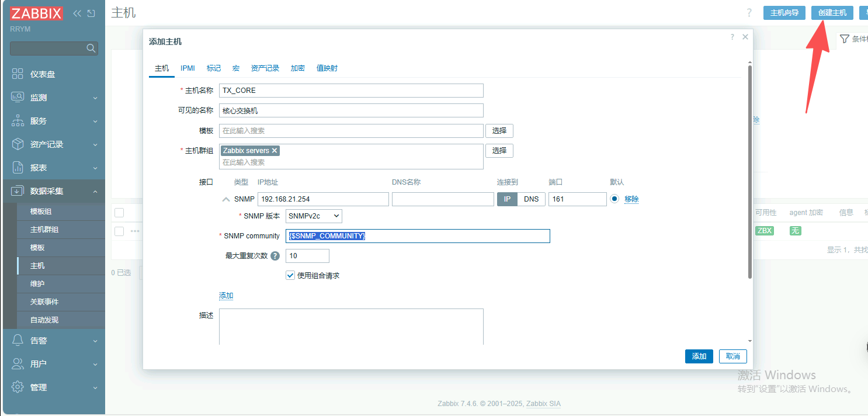Switch to the IPMI tab
868x416 pixels.
188,68
